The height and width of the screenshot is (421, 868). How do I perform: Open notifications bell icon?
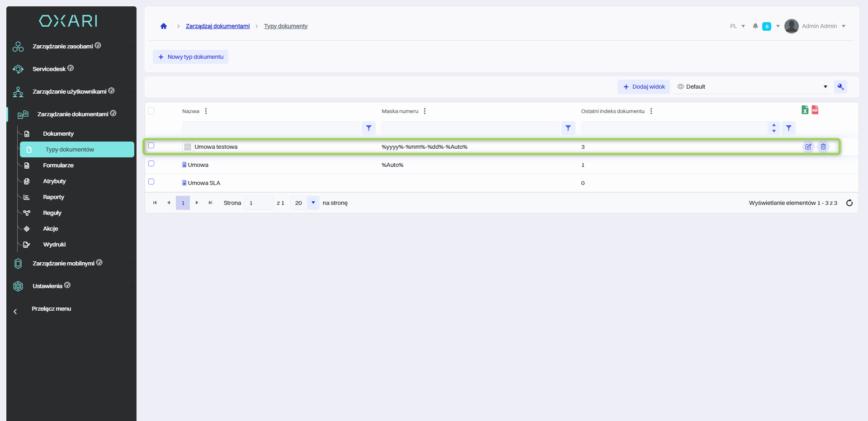tap(755, 26)
